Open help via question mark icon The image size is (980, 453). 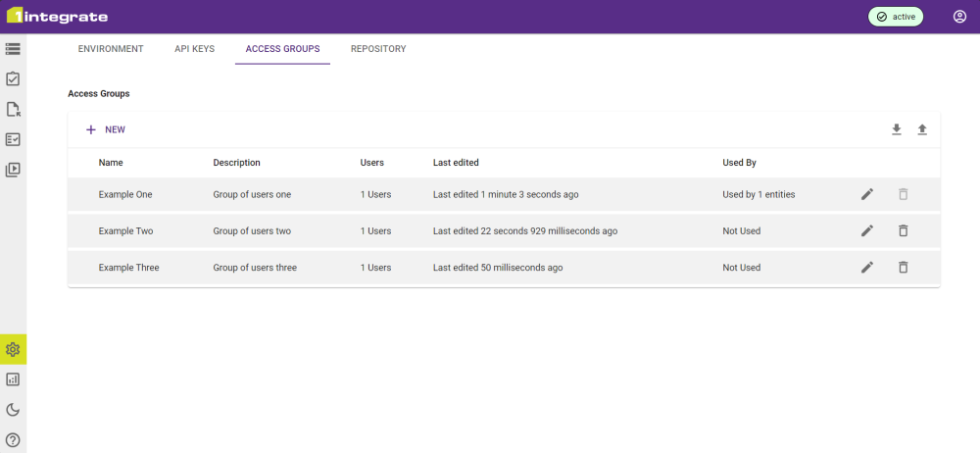(13, 440)
